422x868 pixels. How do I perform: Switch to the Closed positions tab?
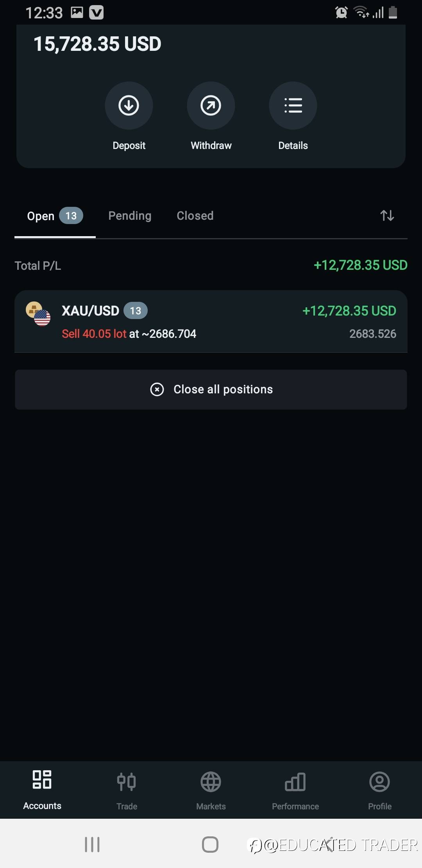pyautogui.click(x=195, y=216)
